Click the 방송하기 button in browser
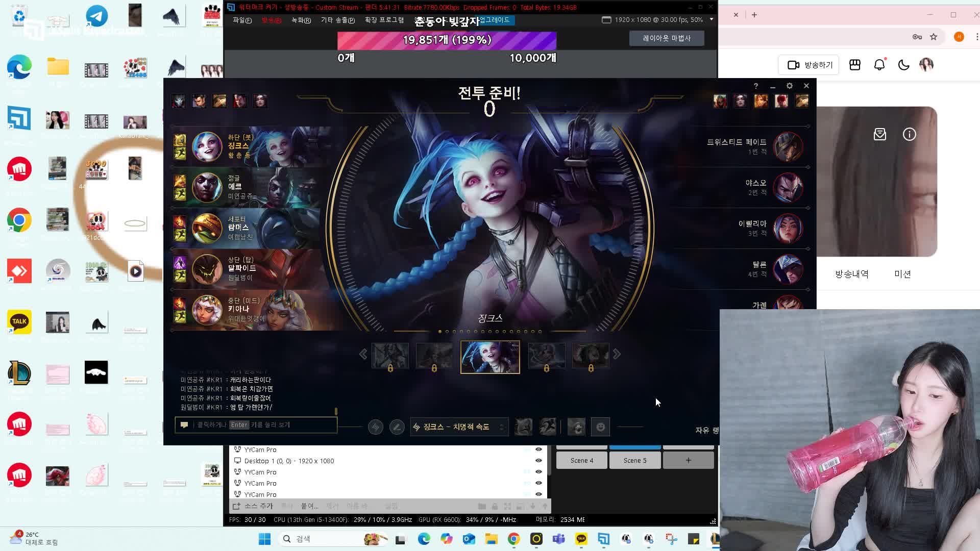Image resolution: width=980 pixels, height=551 pixels. (x=809, y=65)
